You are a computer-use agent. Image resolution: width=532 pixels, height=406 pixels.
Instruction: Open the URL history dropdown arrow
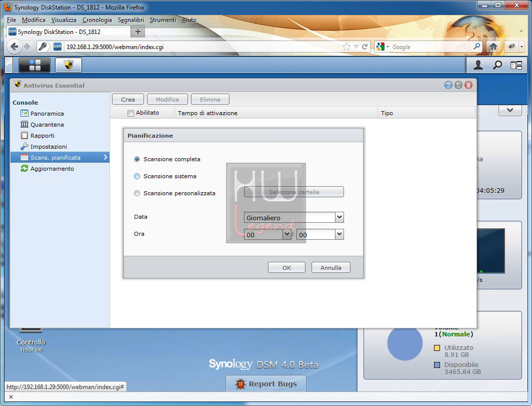pyautogui.click(x=356, y=47)
